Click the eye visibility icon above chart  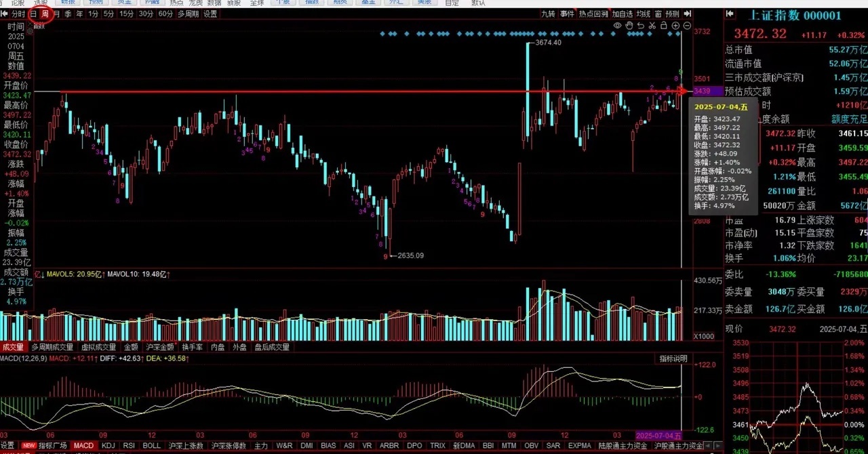[617, 26]
